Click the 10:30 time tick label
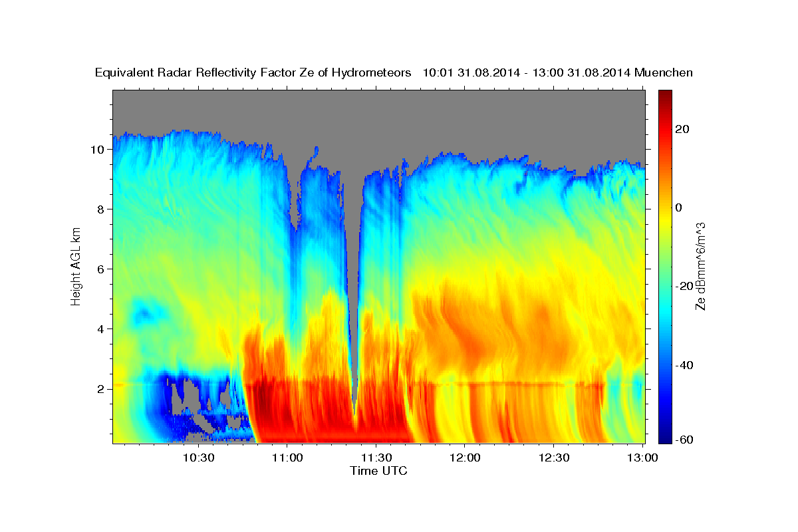This screenshot has height=532, width=798. [198, 458]
